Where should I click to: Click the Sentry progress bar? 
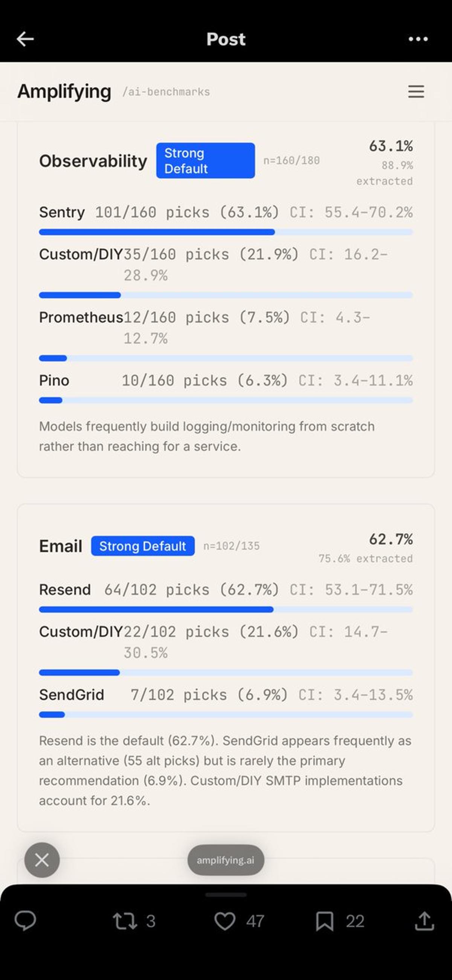(x=225, y=232)
